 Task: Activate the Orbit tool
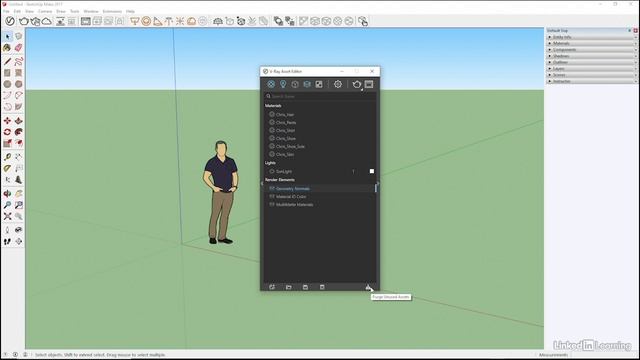pyautogui.click(x=7, y=194)
